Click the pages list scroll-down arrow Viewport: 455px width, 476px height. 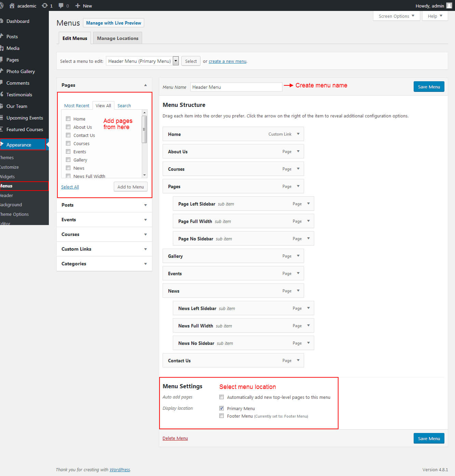144,175
